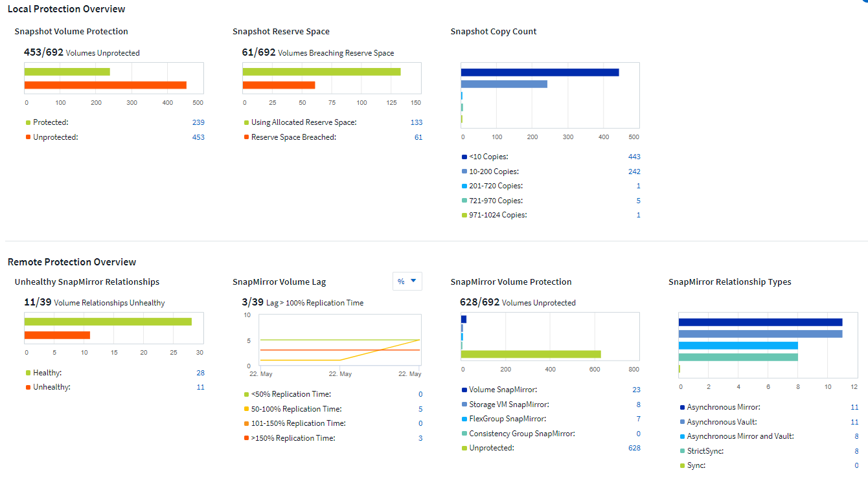The height and width of the screenshot is (477, 868).
Task: Click the Healthy relationships count 28
Action: [x=200, y=373]
